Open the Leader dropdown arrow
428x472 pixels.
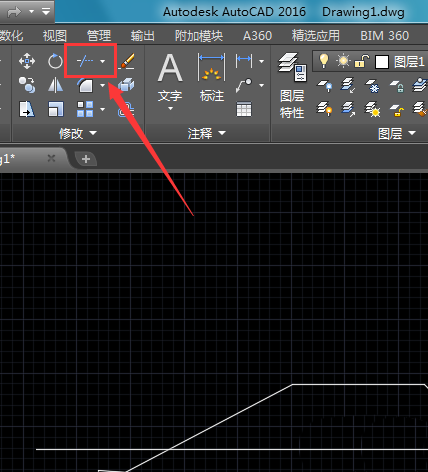[262, 86]
